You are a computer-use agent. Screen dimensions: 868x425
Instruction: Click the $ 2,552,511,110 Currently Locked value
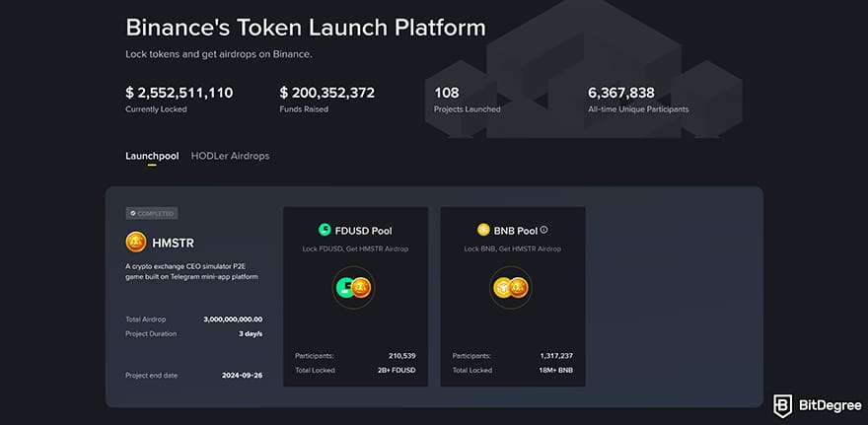pyautogui.click(x=180, y=93)
